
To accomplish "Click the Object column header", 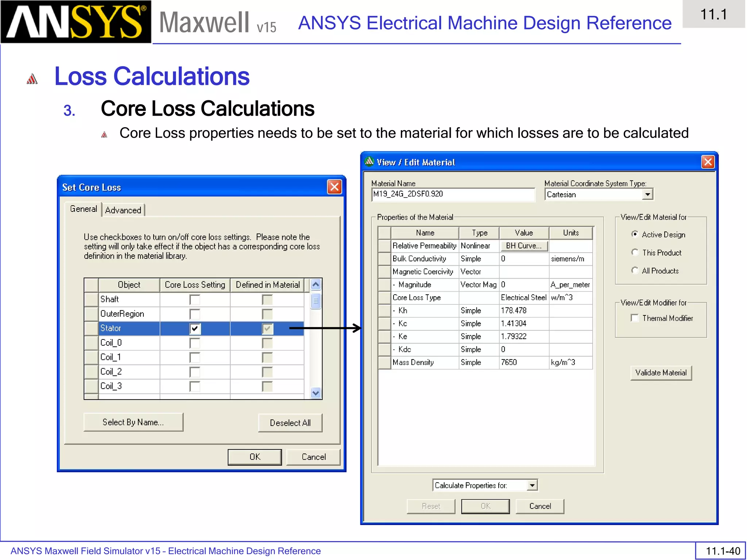I will pos(129,285).
